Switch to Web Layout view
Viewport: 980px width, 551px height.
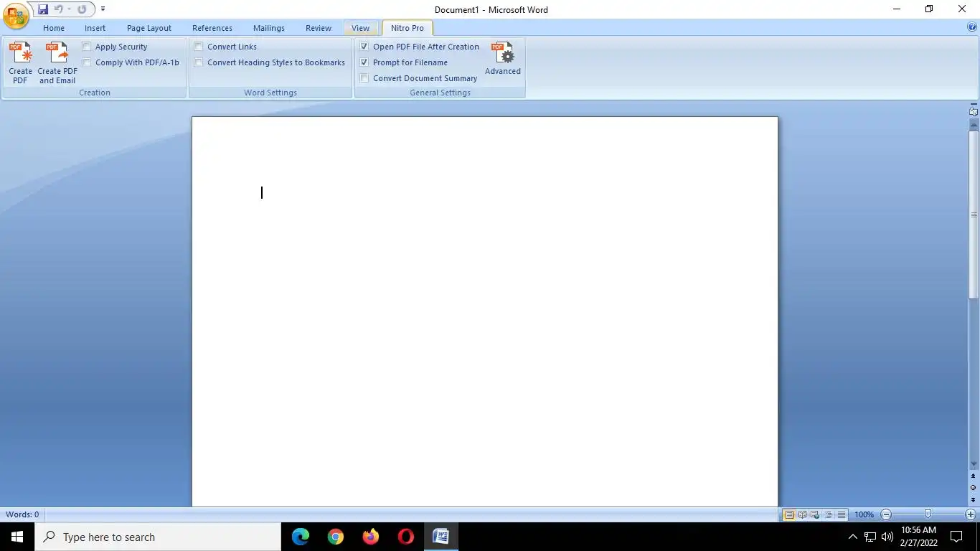(x=815, y=514)
